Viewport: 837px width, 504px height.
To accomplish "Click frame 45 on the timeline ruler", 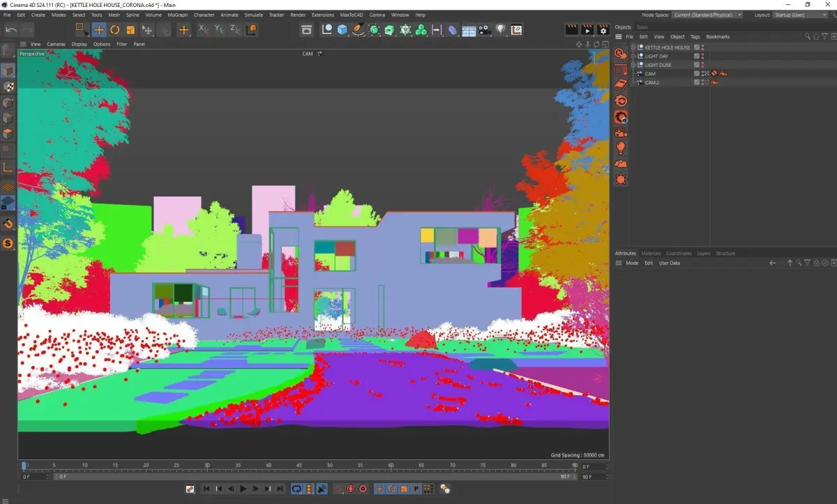I will (x=299, y=465).
